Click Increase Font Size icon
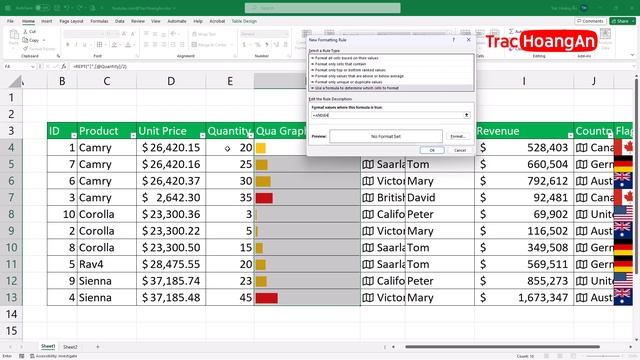 point(124,34)
